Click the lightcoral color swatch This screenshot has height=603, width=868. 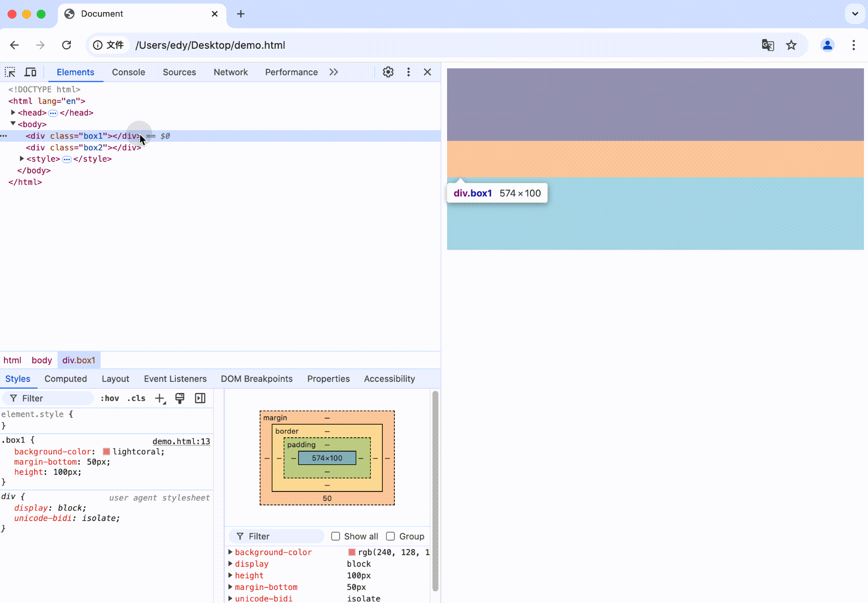[106, 451]
